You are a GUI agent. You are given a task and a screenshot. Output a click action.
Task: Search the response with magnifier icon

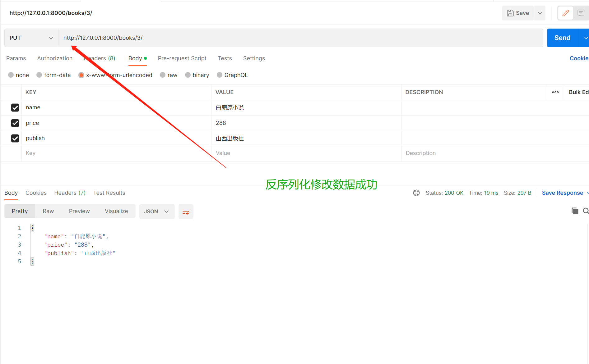[586, 211]
